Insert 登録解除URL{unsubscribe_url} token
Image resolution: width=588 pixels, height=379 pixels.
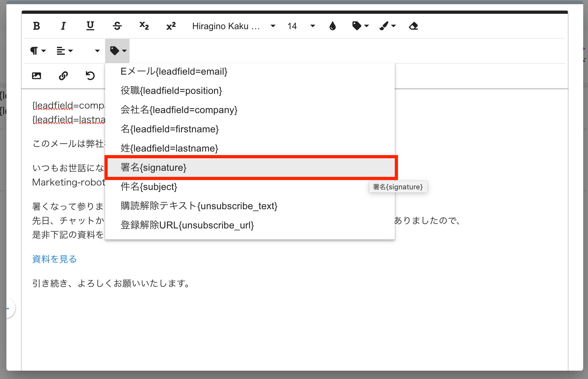pyautogui.click(x=187, y=225)
